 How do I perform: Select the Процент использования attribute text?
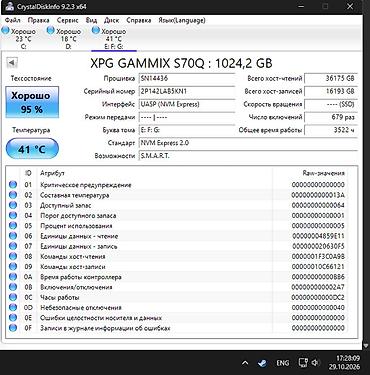click(76, 226)
